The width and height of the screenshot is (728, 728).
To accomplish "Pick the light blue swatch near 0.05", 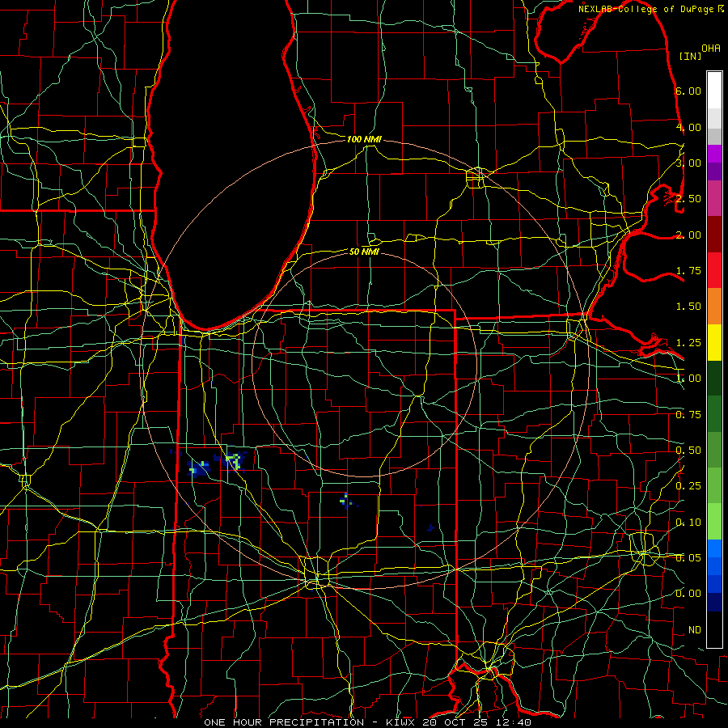I will click(714, 548).
